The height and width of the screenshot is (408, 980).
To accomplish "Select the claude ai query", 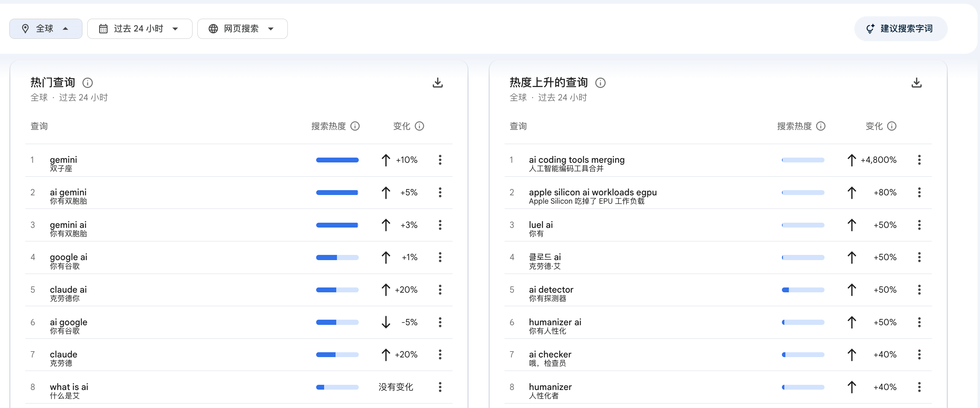I will pyautogui.click(x=69, y=290).
